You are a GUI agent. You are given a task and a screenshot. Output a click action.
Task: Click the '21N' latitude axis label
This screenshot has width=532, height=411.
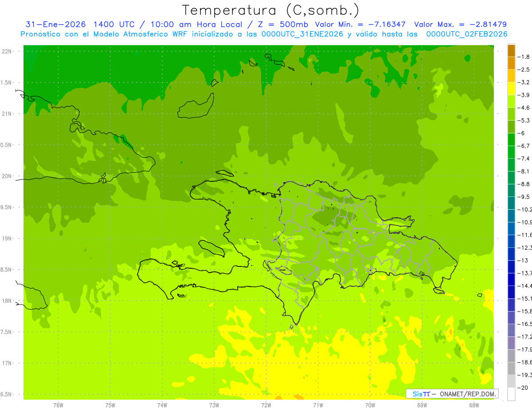point(6,114)
